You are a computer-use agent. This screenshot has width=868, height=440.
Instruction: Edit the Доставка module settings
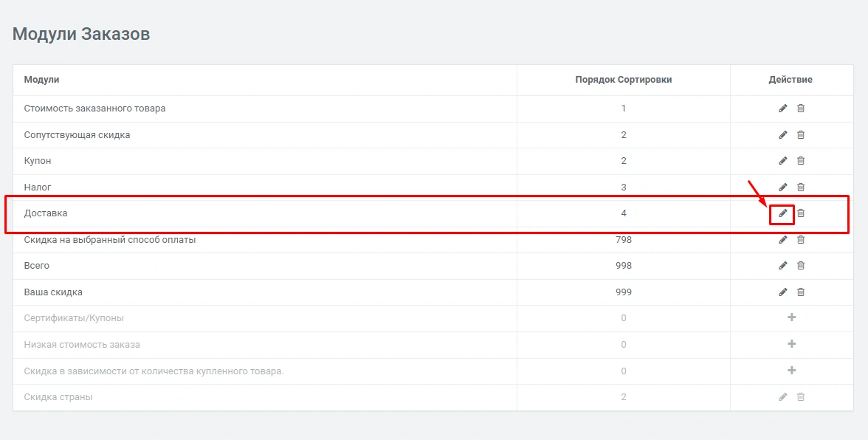[783, 213]
